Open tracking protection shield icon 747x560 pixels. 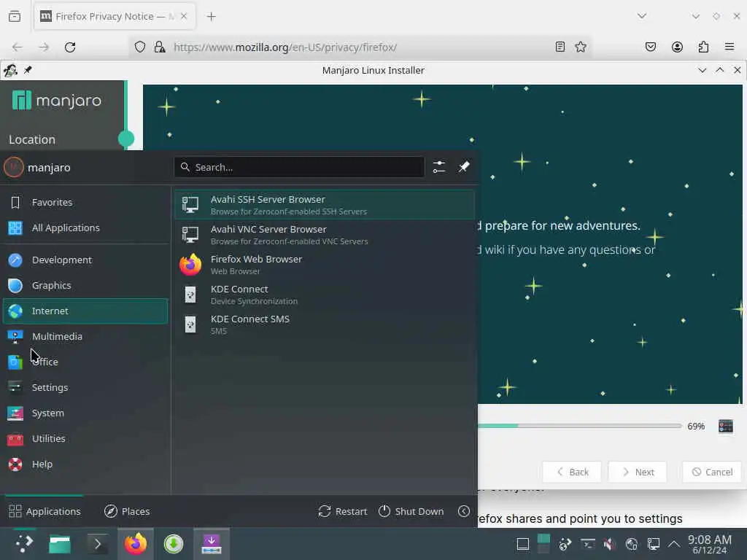139,47
